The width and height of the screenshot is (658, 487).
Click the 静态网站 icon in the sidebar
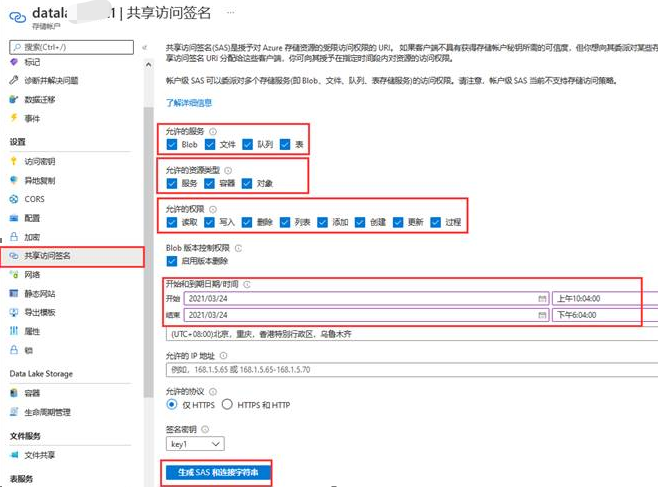tap(14, 293)
